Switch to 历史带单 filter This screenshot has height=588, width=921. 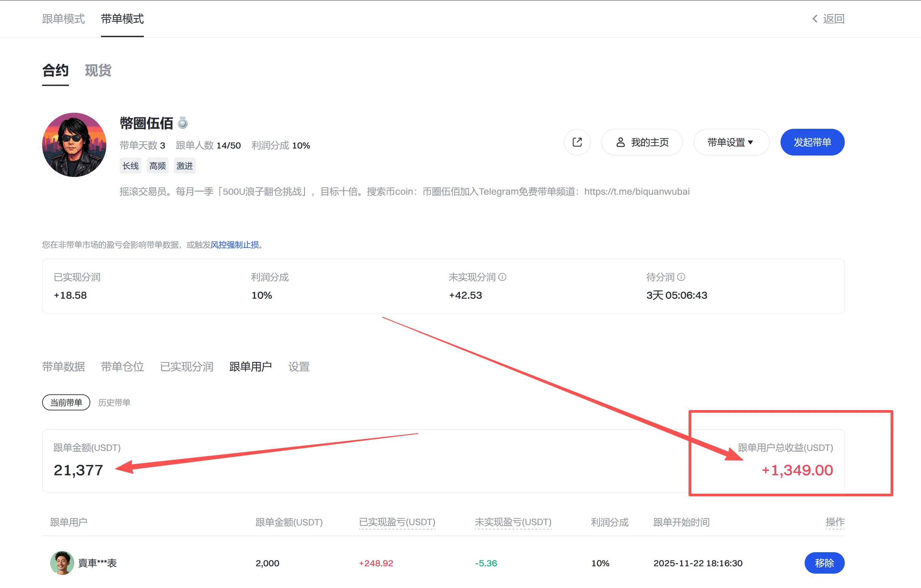114,402
